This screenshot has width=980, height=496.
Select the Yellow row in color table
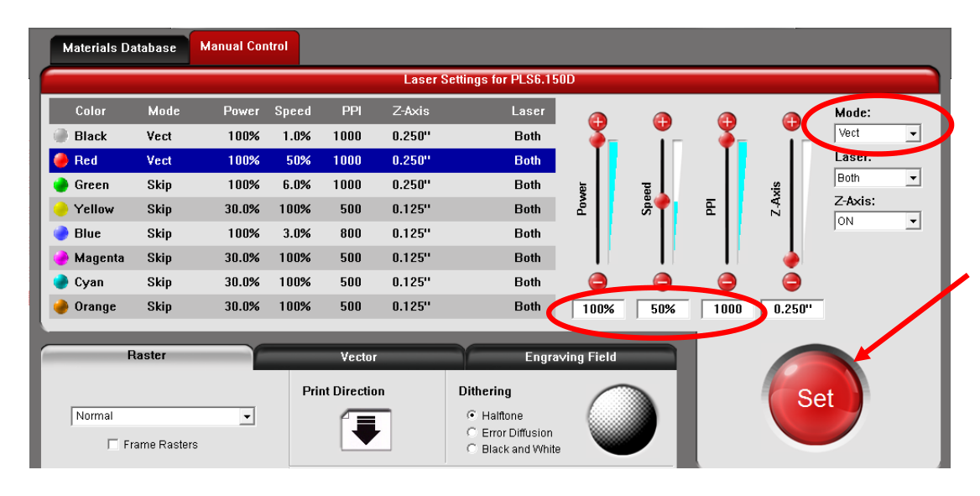[x=303, y=209]
